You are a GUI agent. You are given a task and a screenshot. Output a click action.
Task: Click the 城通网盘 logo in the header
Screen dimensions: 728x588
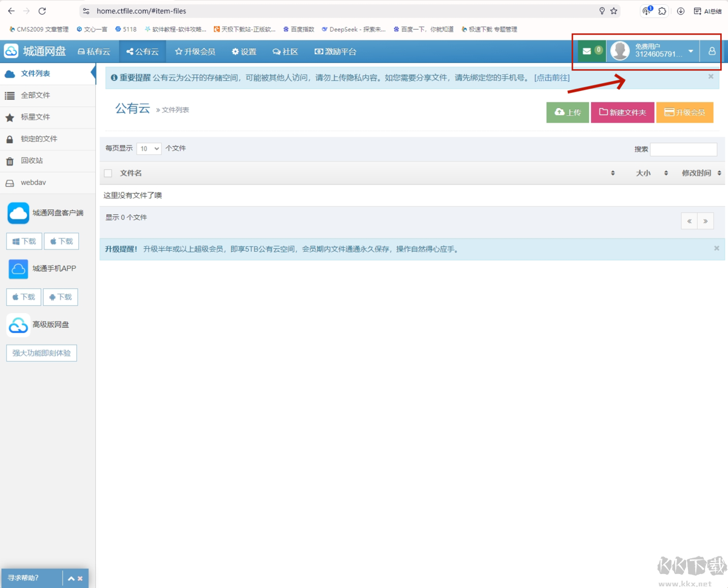click(35, 52)
